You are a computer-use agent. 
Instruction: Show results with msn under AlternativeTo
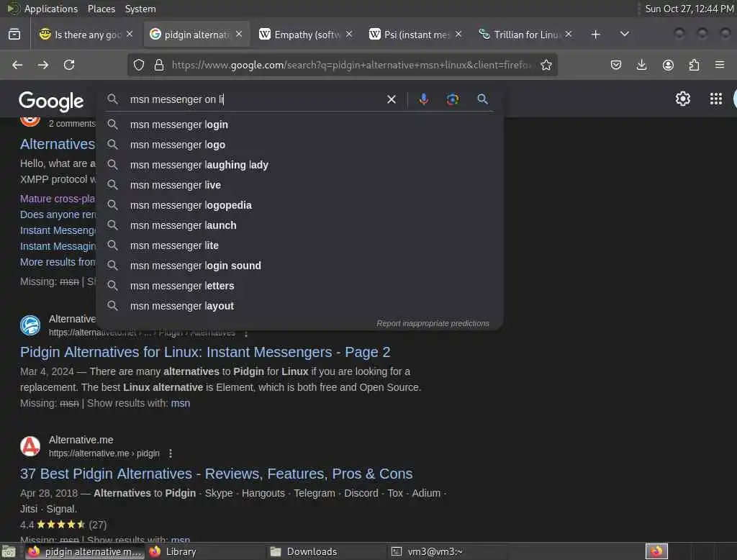[x=181, y=403]
